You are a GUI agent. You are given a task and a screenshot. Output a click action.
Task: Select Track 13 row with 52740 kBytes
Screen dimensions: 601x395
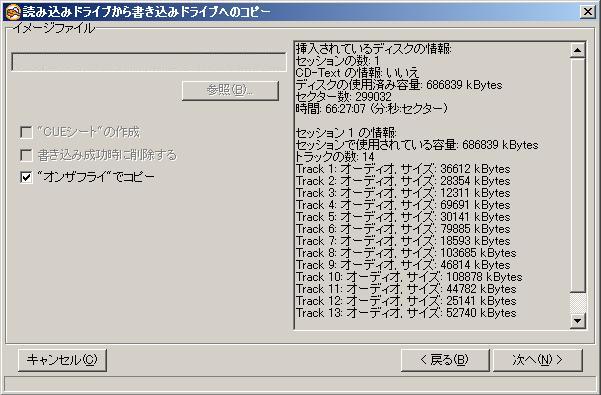tap(406, 313)
